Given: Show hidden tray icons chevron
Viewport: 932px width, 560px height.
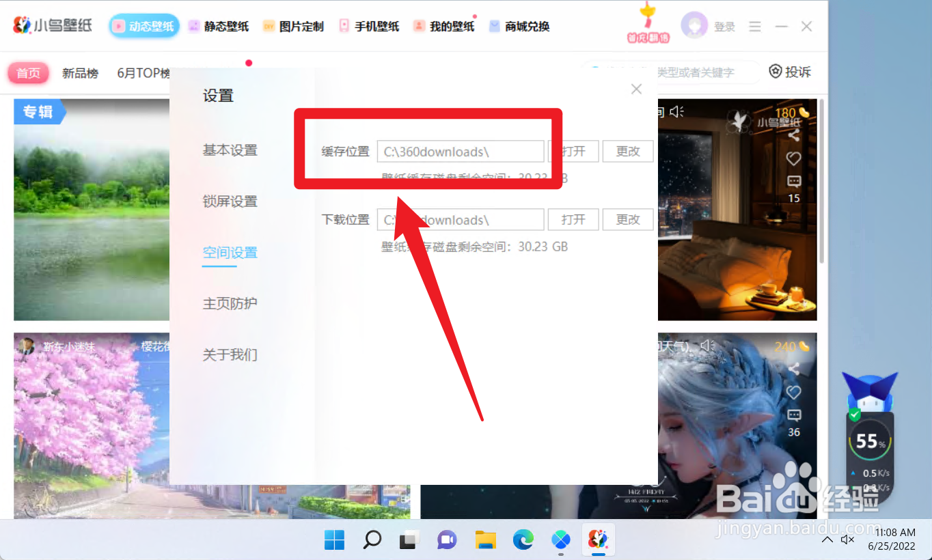Looking at the screenshot, I should pos(827,540).
